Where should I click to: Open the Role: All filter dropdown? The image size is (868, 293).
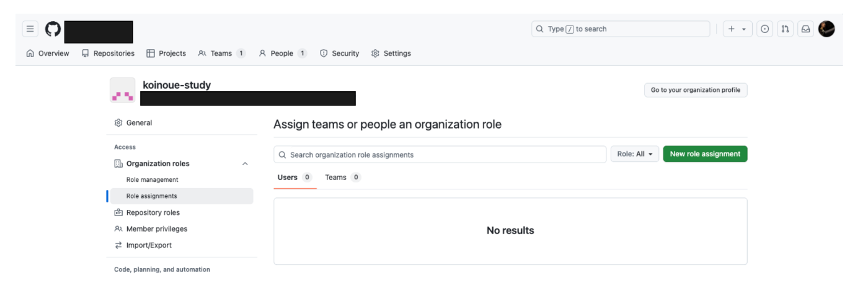click(x=634, y=155)
